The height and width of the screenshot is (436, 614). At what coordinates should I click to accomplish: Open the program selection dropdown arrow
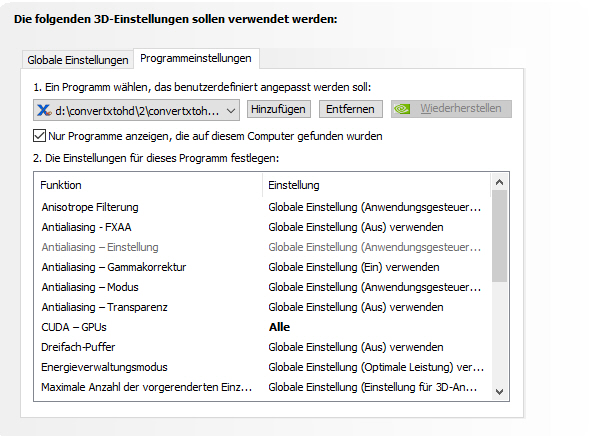(x=231, y=111)
